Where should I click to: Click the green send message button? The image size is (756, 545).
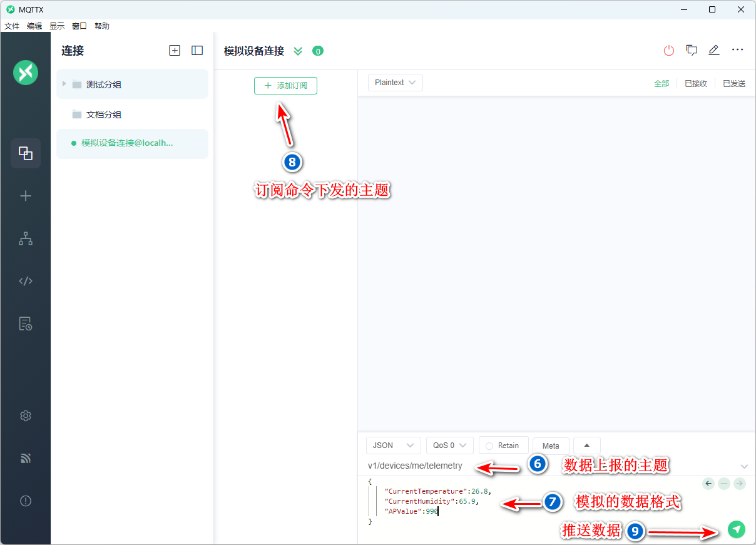pyautogui.click(x=737, y=529)
